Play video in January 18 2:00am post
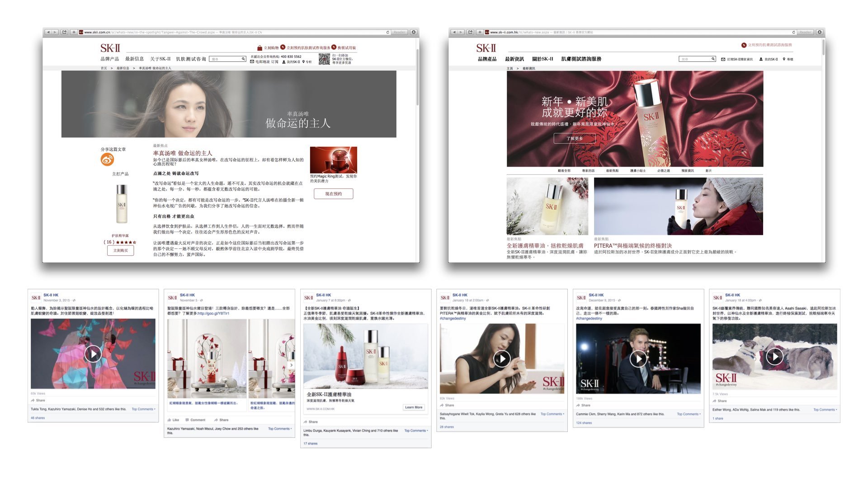This screenshot has height=488, width=868. pyautogui.click(x=502, y=358)
